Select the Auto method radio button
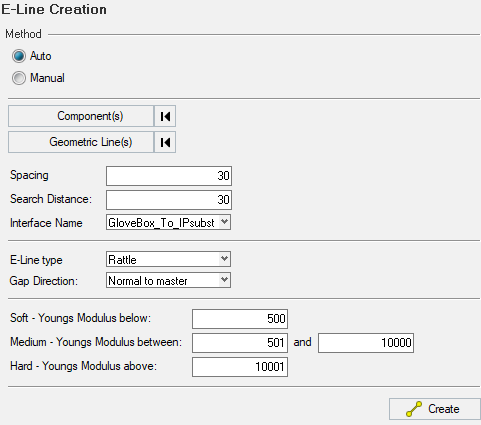This screenshot has height=425, width=481. [19, 56]
